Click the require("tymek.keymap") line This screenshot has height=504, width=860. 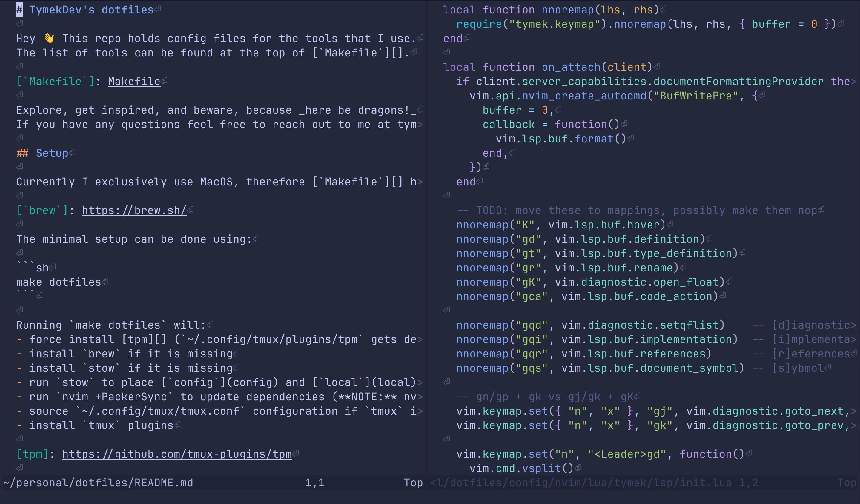[x=646, y=24]
